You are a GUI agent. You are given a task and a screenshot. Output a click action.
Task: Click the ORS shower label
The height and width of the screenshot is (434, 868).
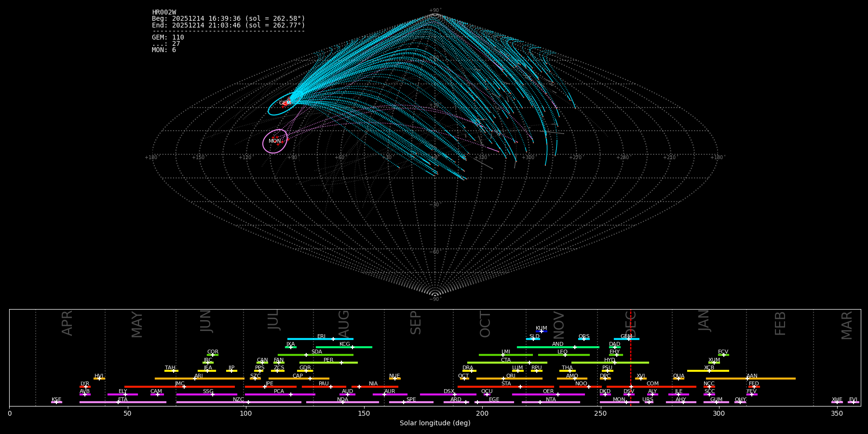tap(584, 337)
